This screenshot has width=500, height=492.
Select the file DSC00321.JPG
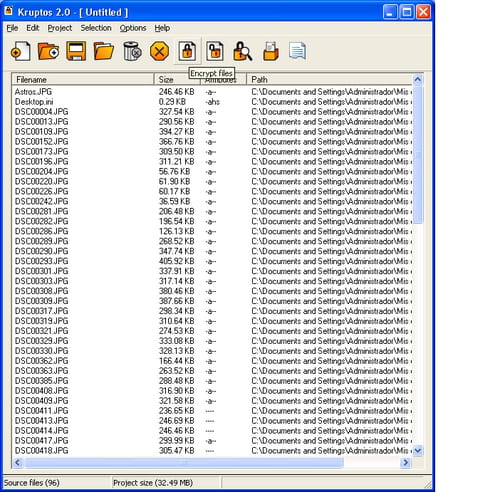click(42, 331)
